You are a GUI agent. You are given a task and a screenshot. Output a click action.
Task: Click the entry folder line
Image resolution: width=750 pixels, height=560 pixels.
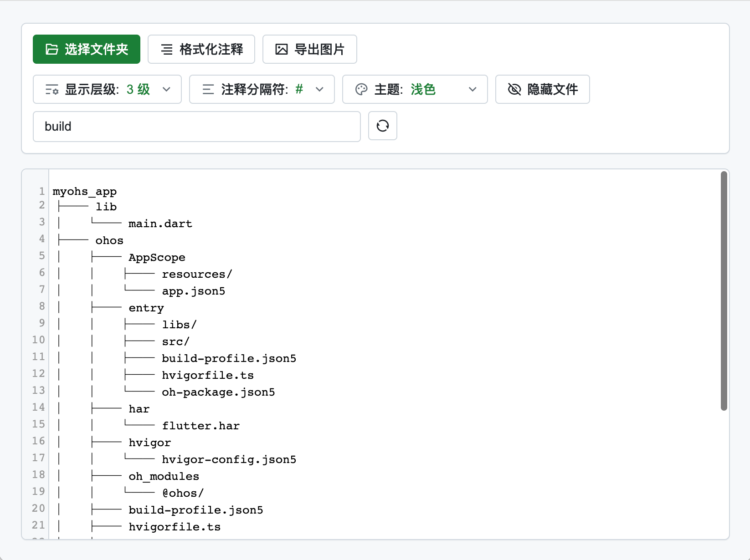coord(146,308)
